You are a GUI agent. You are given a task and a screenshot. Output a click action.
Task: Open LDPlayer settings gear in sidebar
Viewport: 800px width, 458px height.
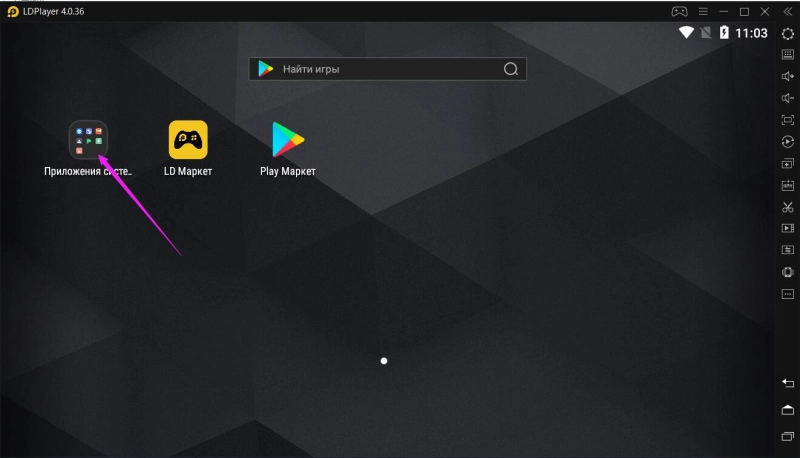(788, 34)
